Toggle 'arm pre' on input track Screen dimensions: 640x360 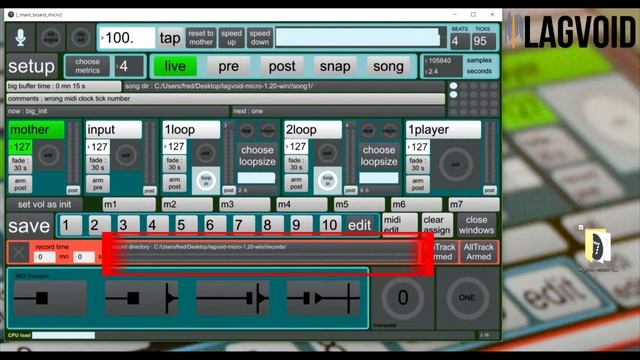click(98, 184)
